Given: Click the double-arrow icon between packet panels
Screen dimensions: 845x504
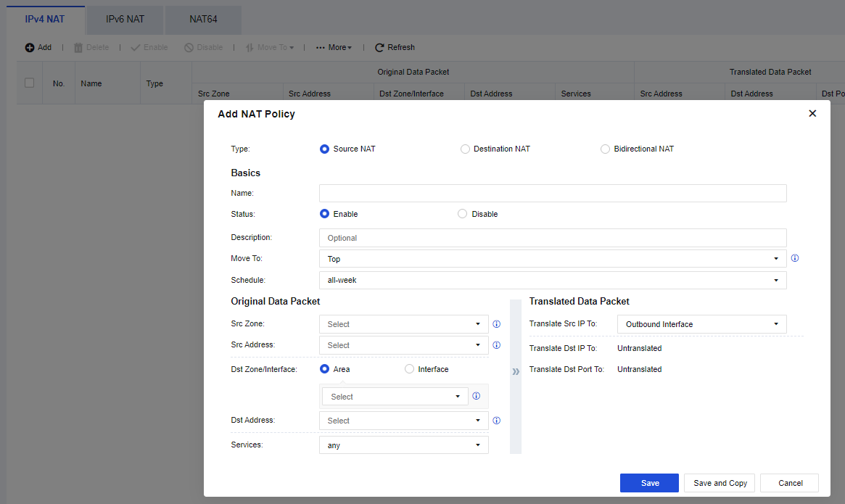Looking at the screenshot, I should [x=516, y=372].
